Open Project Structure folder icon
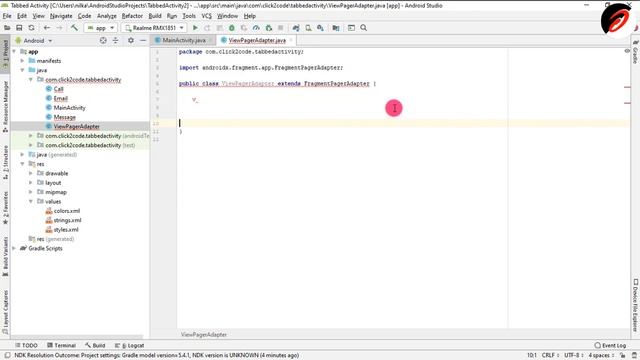This screenshot has height=360, width=640. (x=336, y=28)
